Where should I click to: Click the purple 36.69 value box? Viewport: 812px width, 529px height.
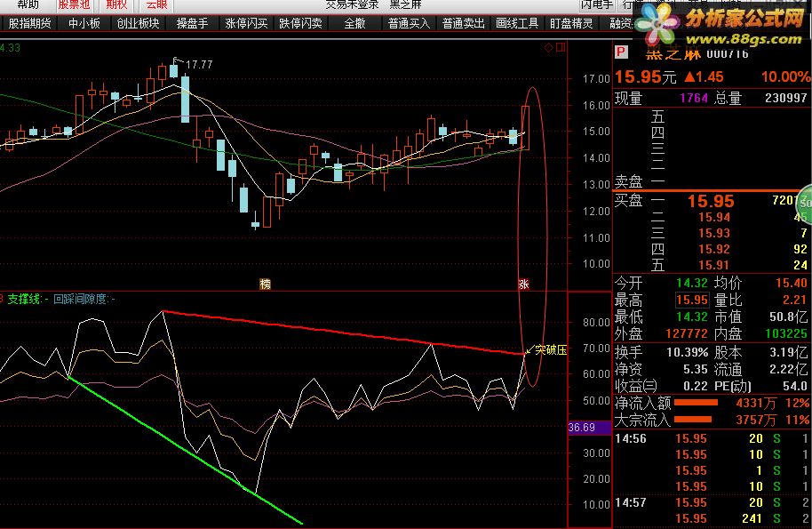point(589,428)
